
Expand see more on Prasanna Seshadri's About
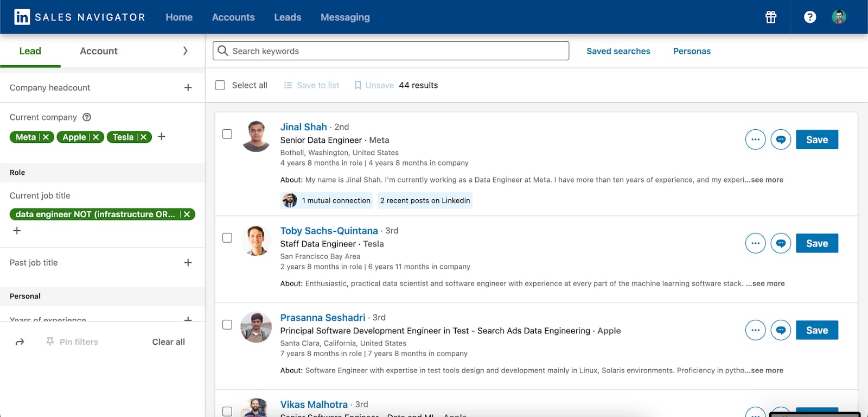[767, 370]
